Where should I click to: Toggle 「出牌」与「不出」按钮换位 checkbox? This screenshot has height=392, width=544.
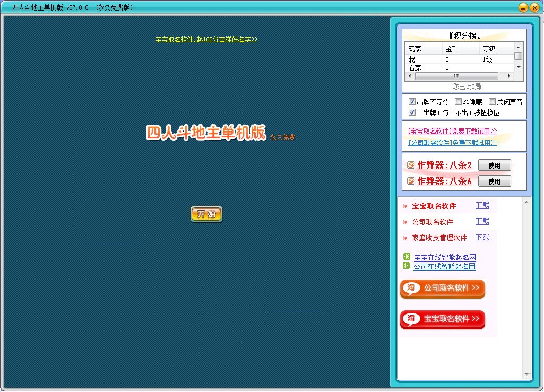412,112
